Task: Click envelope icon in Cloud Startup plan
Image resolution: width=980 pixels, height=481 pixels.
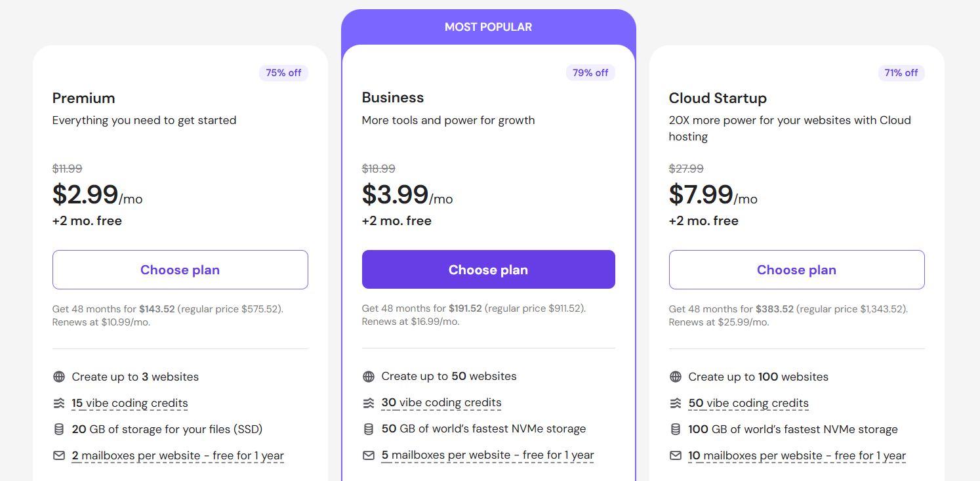Action: click(x=676, y=455)
